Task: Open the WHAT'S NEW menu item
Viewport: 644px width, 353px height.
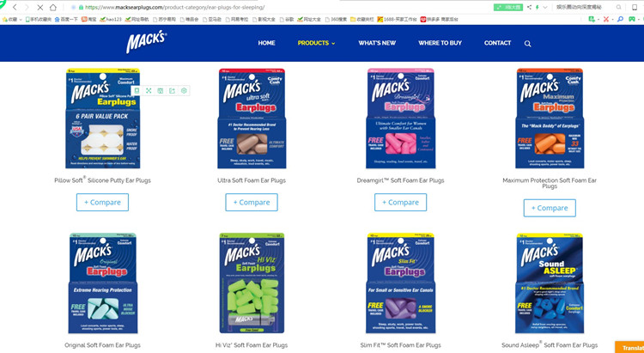Action: pyautogui.click(x=377, y=43)
